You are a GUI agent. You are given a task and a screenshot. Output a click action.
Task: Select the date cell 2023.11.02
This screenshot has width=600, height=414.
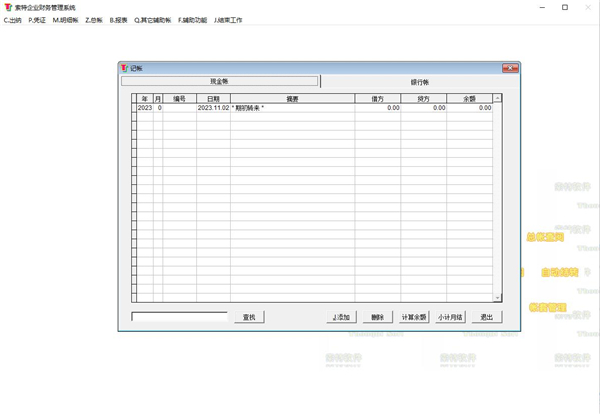pos(214,108)
